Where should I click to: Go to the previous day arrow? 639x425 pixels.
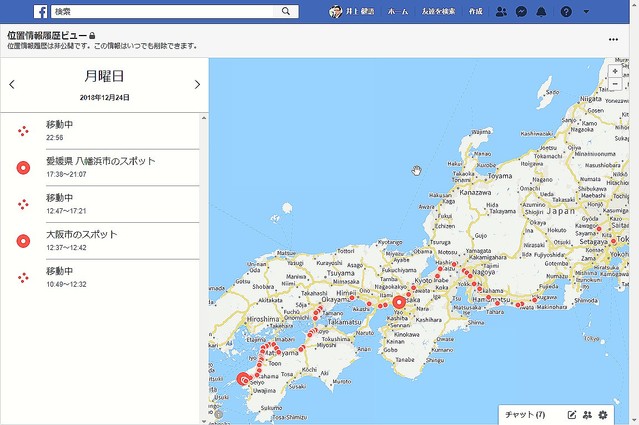12,84
